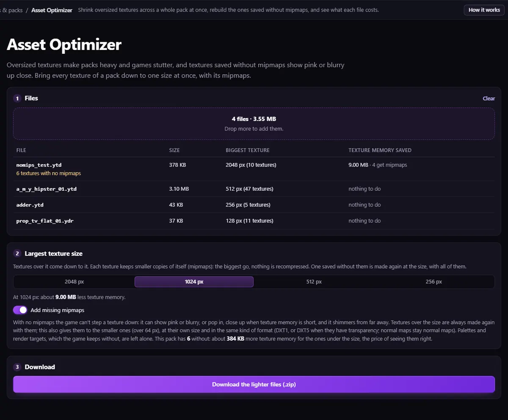
Task: Click the Asset Optimizer breadcrumb
Action: (x=52, y=10)
